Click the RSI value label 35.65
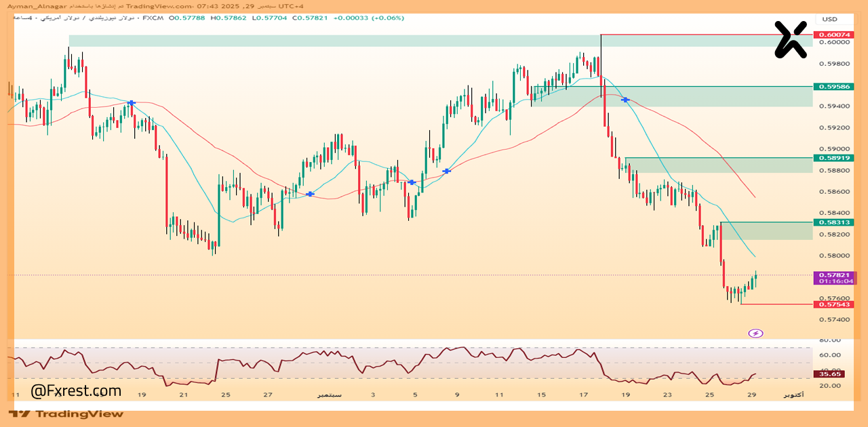The height and width of the screenshot is (427, 868). (x=830, y=373)
